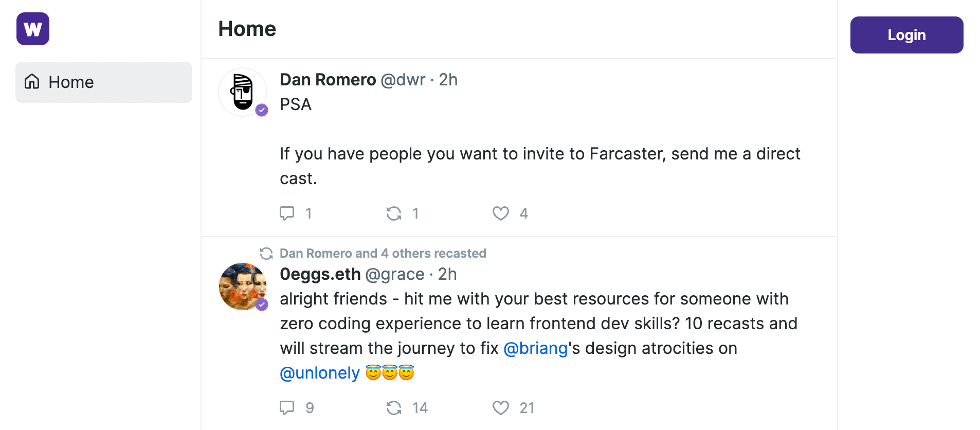This screenshot has width=980, height=430.
Task: Like Dan Romero's PSA cast
Action: (501, 213)
